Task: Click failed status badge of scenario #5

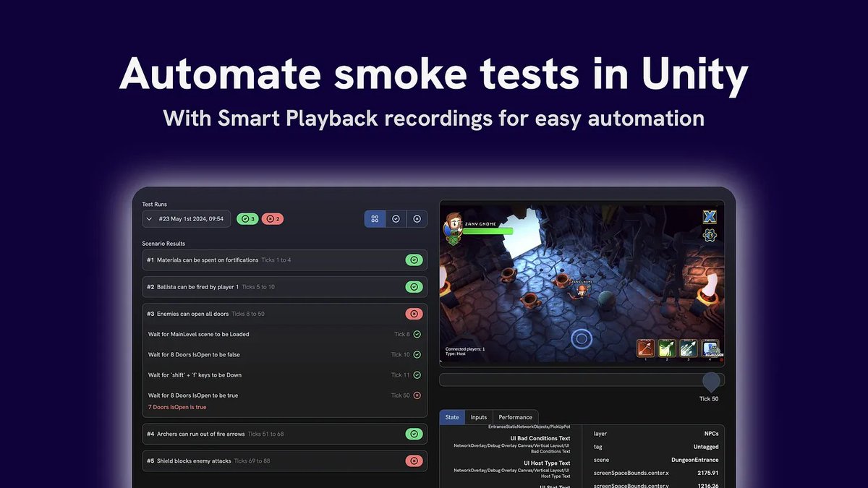Action: (x=414, y=461)
